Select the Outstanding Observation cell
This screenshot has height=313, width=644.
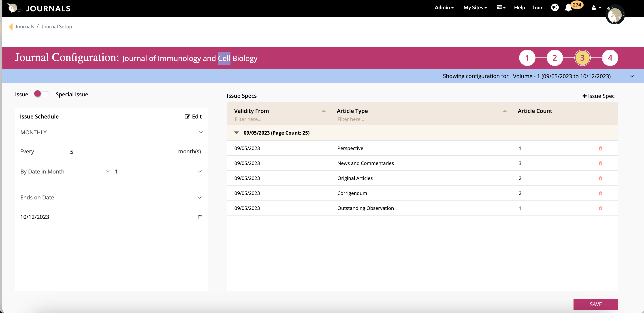pos(365,208)
